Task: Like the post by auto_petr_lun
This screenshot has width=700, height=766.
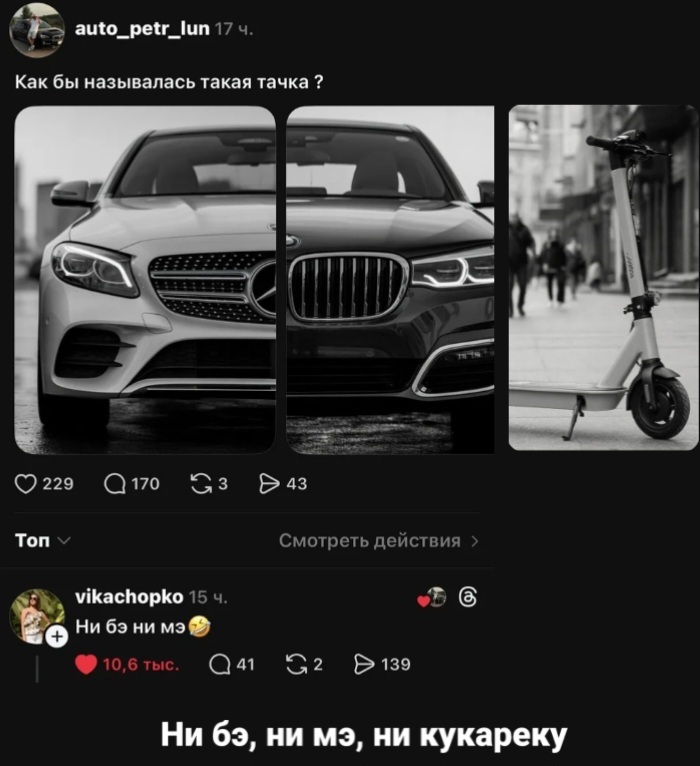Action: pyautogui.click(x=27, y=484)
